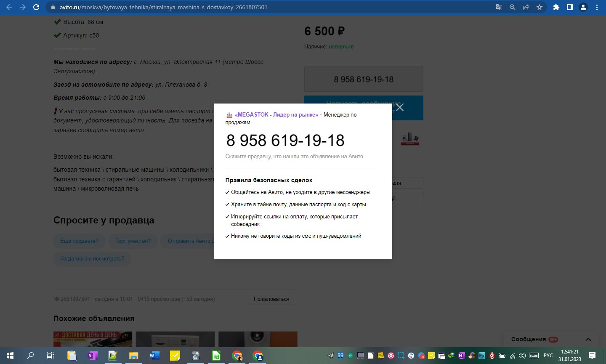The width and height of the screenshot is (606, 364).
Task: Click the phone number button behind the popup
Action: pyautogui.click(x=364, y=79)
